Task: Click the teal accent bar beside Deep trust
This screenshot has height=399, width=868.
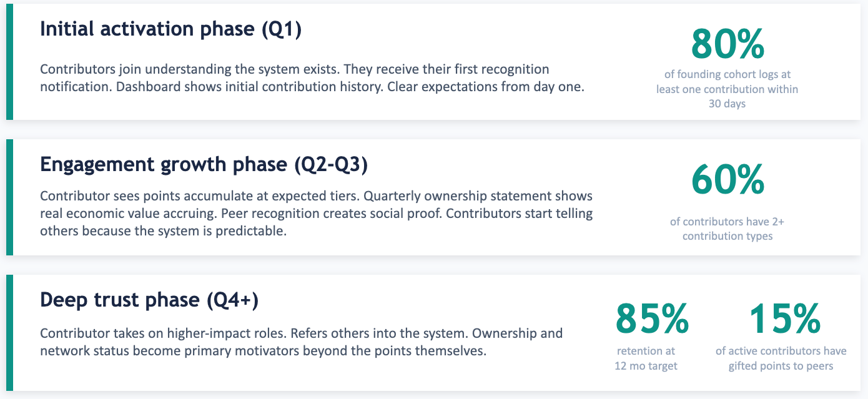Action: (x=9, y=333)
